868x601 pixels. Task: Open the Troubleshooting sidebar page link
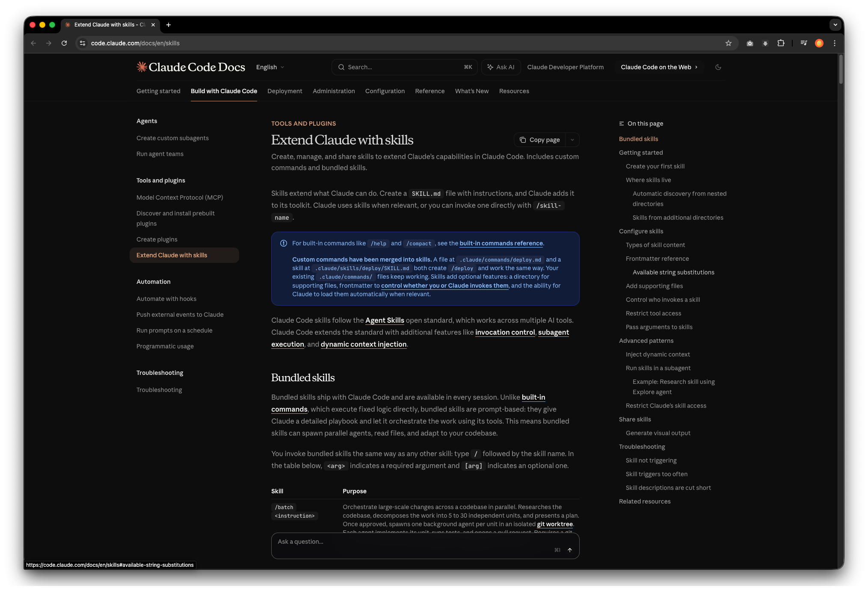159,390
